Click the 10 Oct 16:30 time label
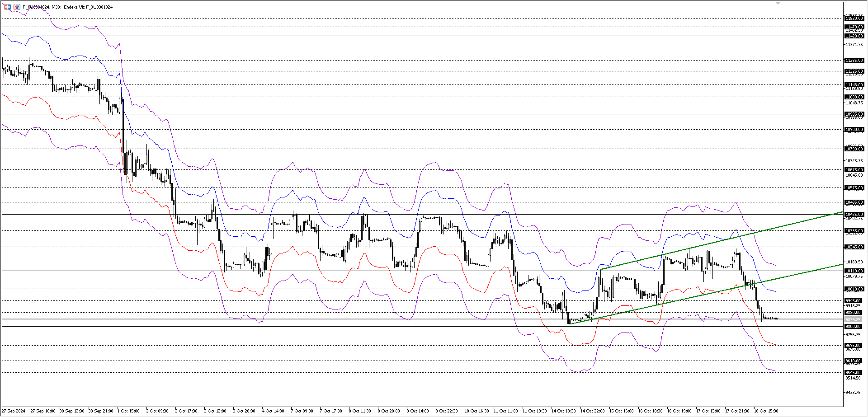 (x=477, y=411)
